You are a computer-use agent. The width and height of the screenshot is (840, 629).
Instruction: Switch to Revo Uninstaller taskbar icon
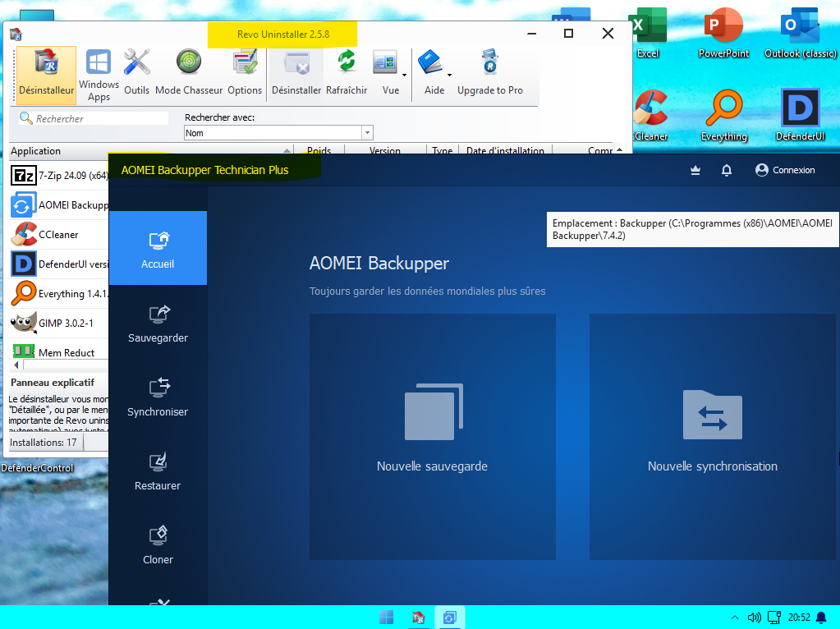[x=419, y=618]
